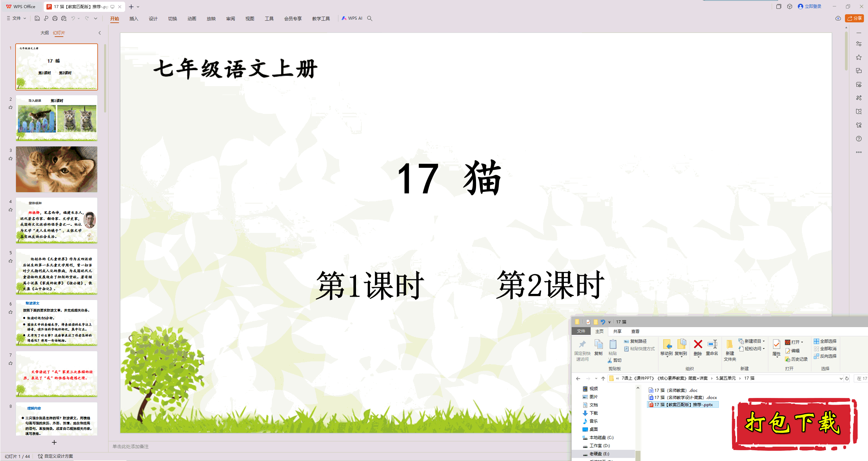Click the window-stack icon in the title bar

pos(779,6)
